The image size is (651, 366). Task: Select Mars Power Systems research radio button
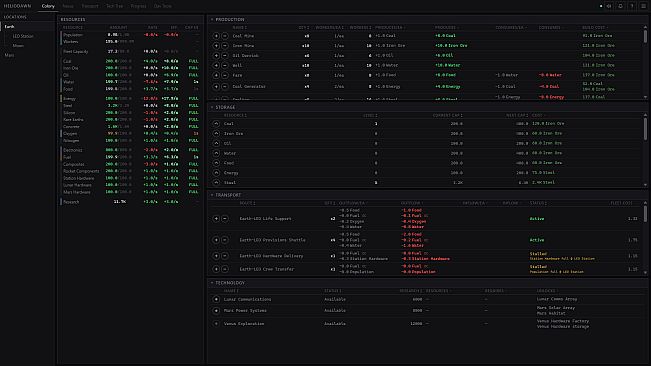[216, 310]
